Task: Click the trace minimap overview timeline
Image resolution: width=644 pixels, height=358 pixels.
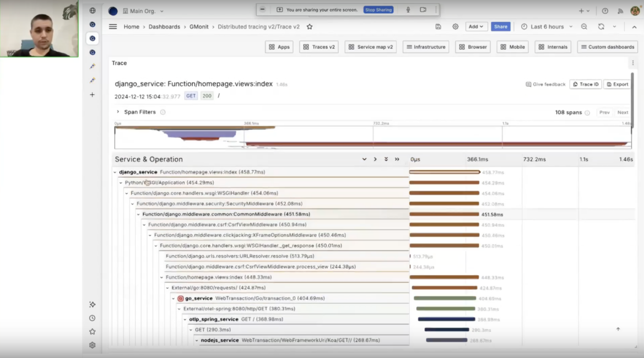Action: tap(372, 137)
